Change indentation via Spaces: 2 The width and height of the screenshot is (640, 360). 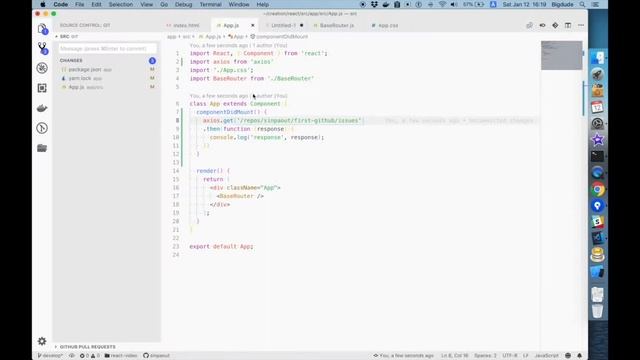click(x=485, y=356)
